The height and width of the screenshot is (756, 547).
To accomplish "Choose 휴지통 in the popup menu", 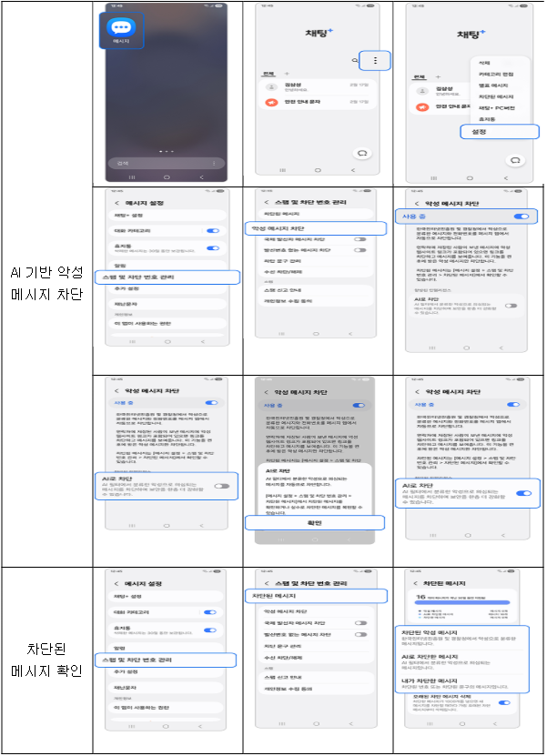I will [x=487, y=119].
